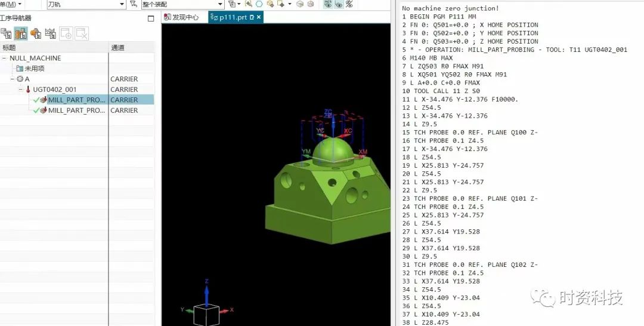The image size is (644, 326).
Task: Open the 整个装配 selection scope dropdown
Action: (220, 4)
